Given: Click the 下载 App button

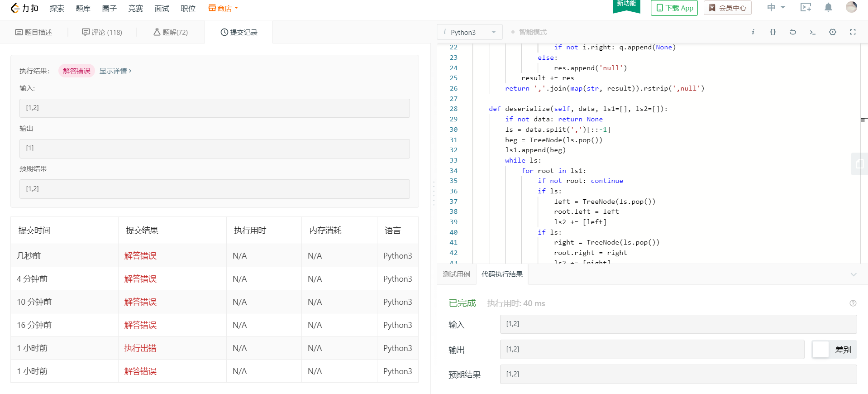Looking at the screenshot, I should (x=674, y=8).
